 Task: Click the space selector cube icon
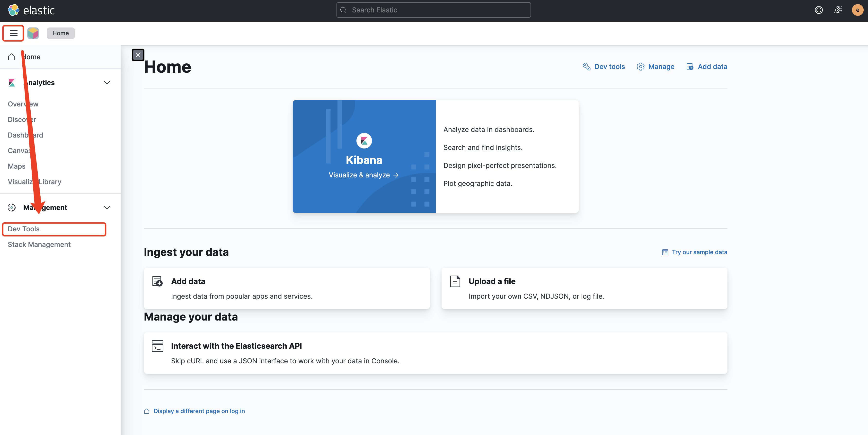[33, 33]
